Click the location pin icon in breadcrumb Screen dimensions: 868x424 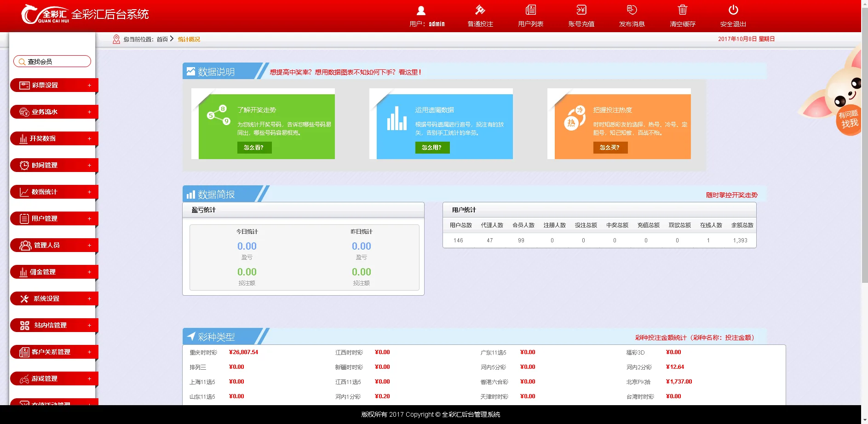116,39
